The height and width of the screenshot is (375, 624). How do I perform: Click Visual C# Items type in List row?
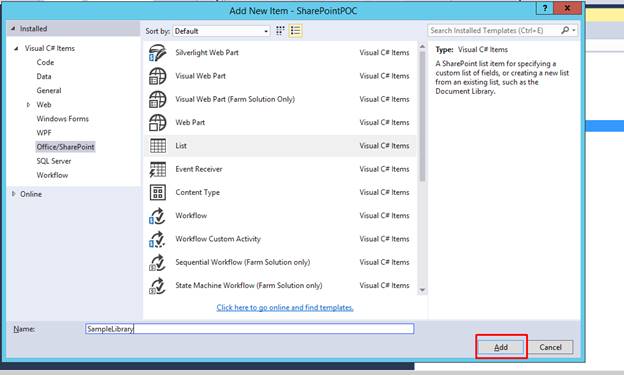pos(384,146)
